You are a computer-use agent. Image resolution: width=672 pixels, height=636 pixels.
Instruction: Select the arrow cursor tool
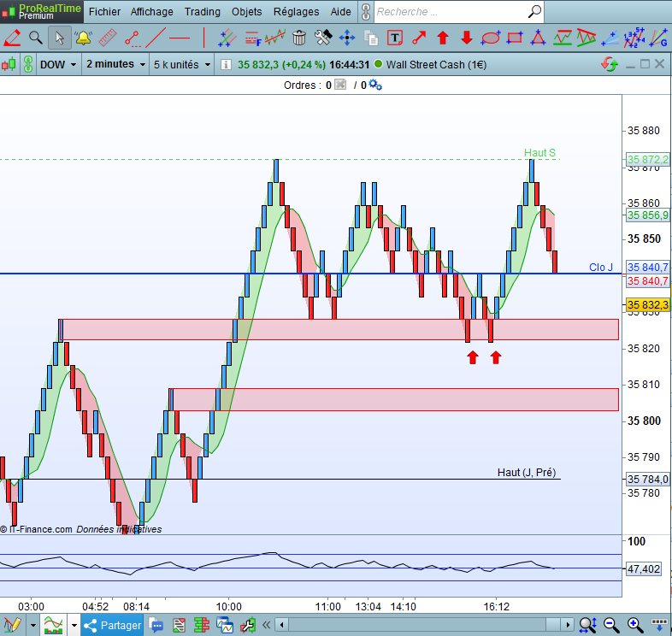click(60, 38)
